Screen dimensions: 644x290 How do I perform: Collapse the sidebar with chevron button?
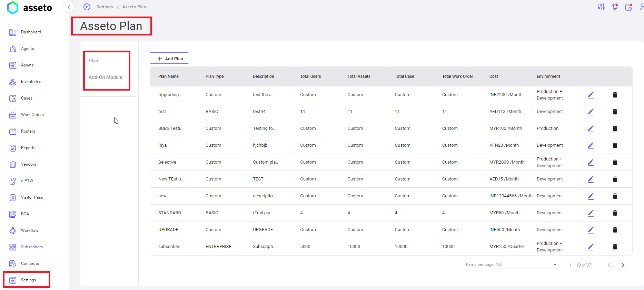69,7
